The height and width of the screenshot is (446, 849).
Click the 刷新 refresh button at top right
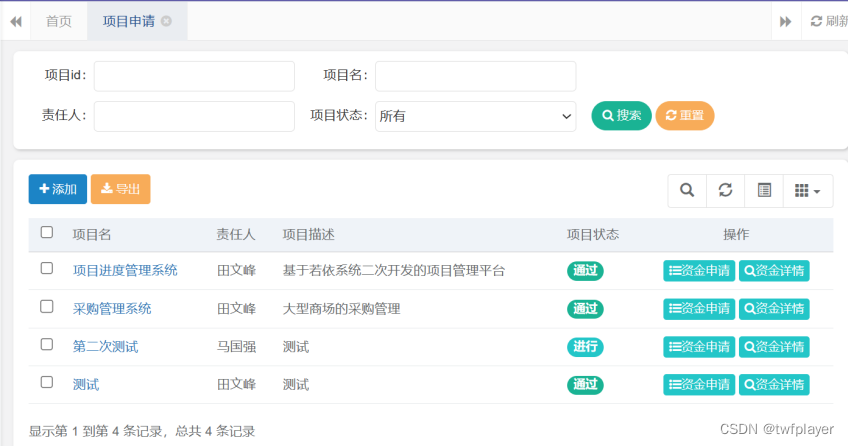click(829, 21)
